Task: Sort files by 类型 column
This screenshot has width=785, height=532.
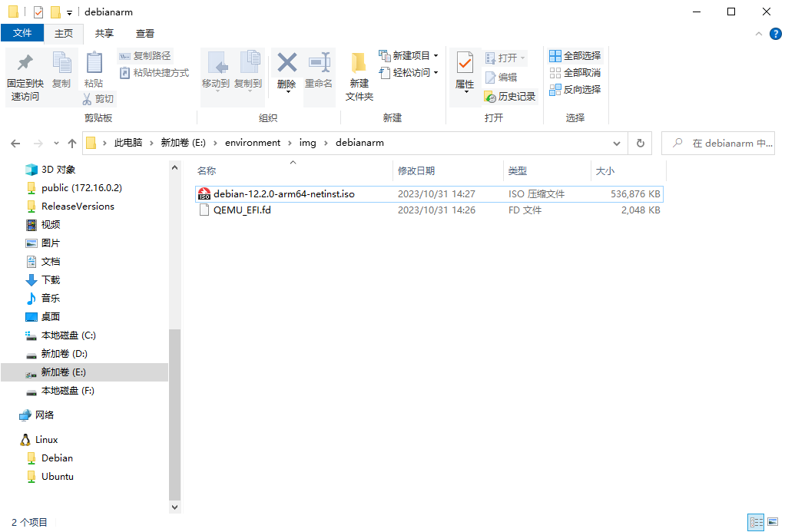Action: click(547, 170)
